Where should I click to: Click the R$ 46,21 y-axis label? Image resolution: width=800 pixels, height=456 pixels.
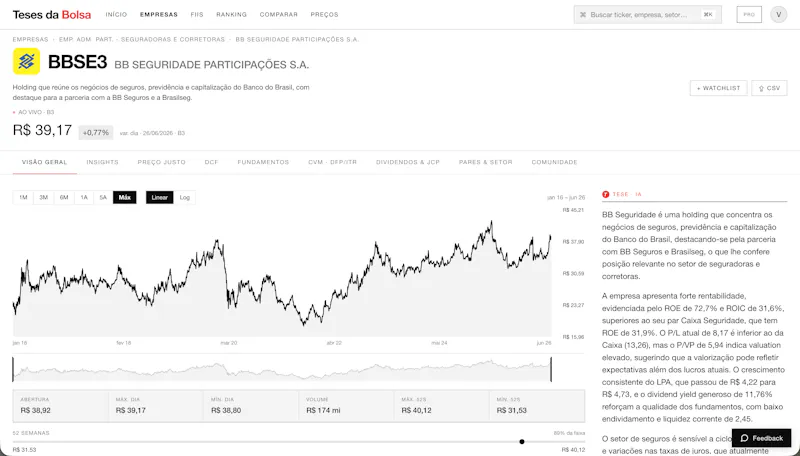573,210
